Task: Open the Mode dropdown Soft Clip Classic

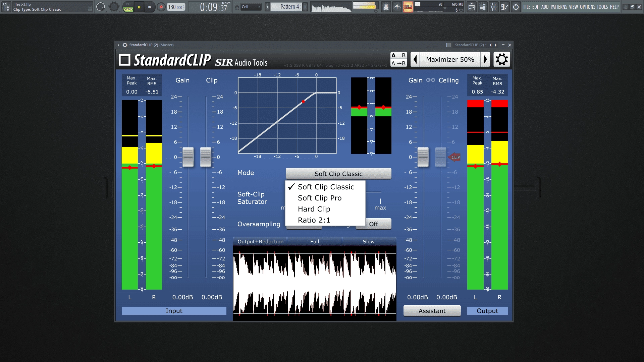Action: (338, 174)
